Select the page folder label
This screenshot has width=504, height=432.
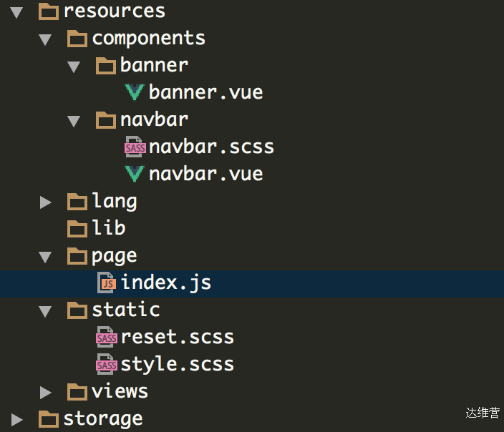(114, 256)
